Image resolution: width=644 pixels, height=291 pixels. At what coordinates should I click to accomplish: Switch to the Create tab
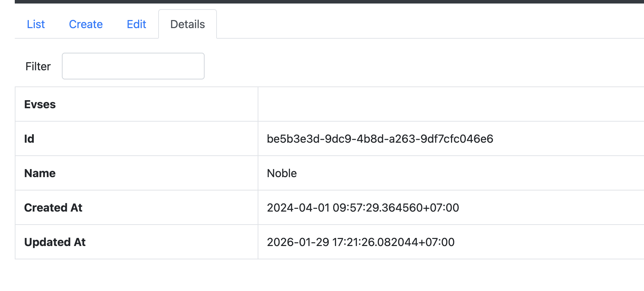tap(86, 24)
